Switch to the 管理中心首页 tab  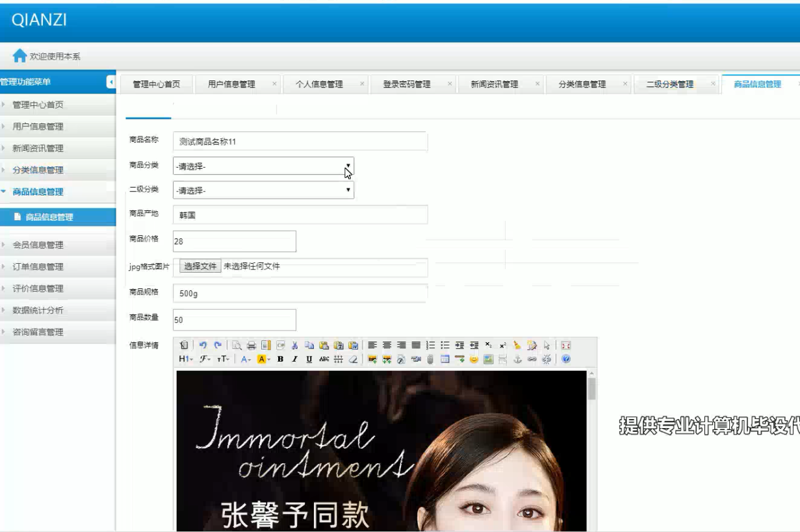click(156, 84)
